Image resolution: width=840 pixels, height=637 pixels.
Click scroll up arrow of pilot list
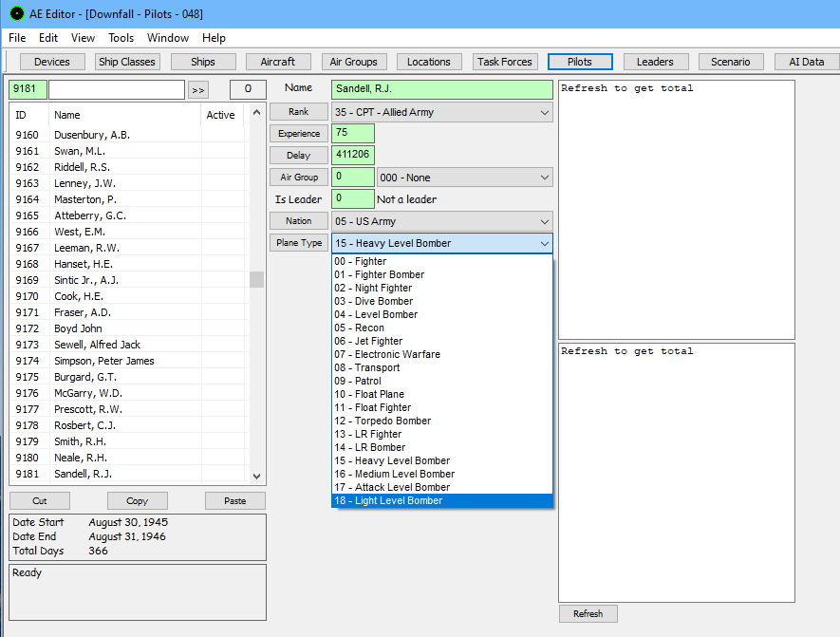pyautogui.click(x=256, y=113)
